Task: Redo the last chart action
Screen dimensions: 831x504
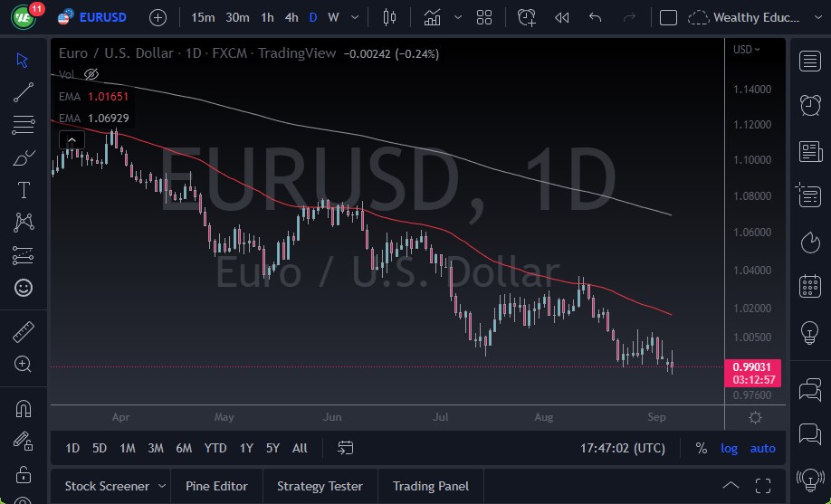Action: pos(629,17)
